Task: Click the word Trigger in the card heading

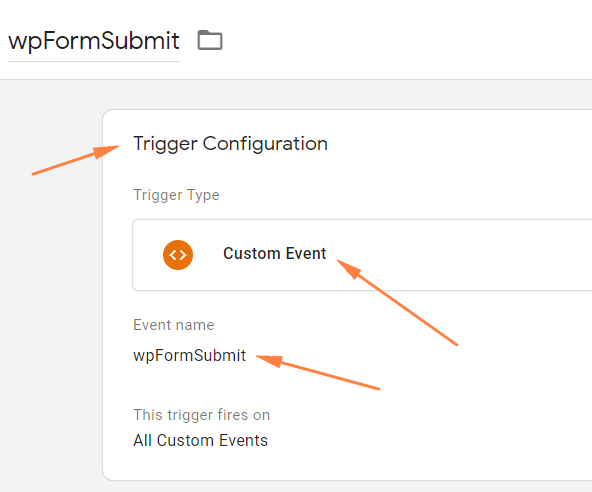Action: [165, 144]
